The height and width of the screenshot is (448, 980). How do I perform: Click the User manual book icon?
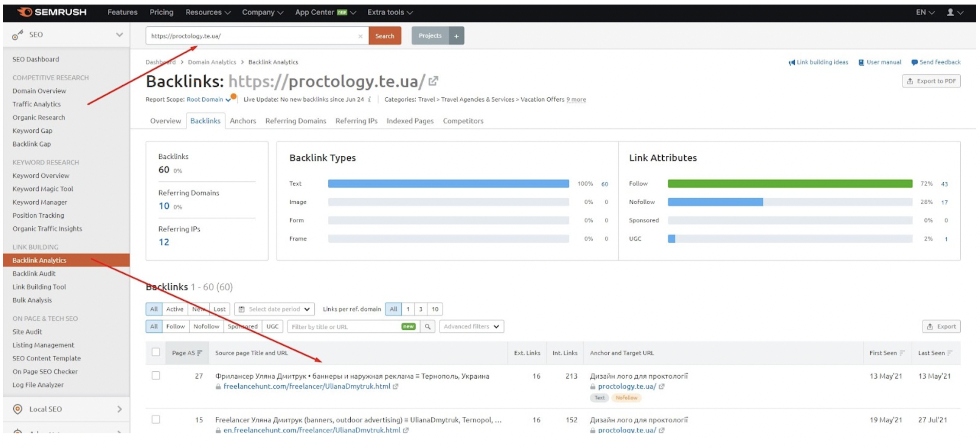(861, 62)
